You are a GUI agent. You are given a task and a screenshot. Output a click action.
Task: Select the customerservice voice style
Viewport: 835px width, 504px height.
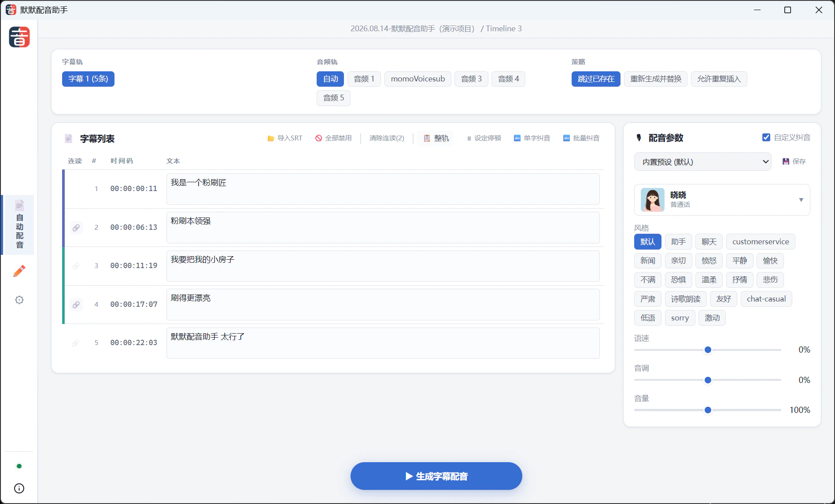[x=761, y=242]
